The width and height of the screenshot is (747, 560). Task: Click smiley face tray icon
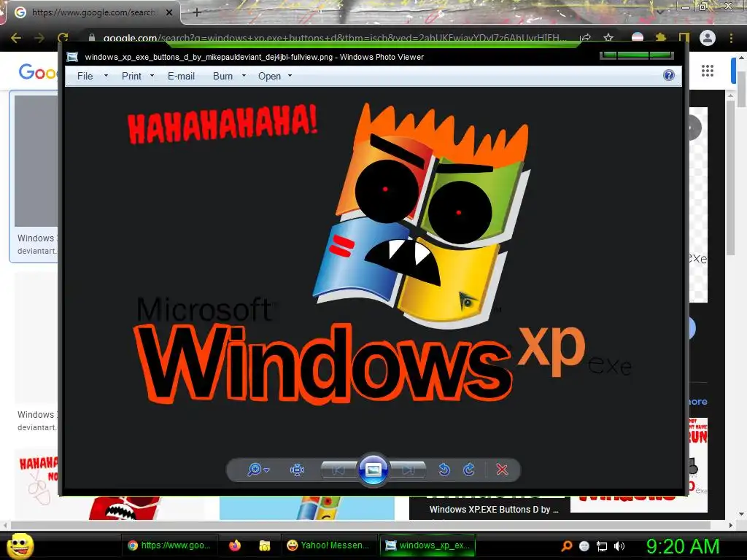584,546
